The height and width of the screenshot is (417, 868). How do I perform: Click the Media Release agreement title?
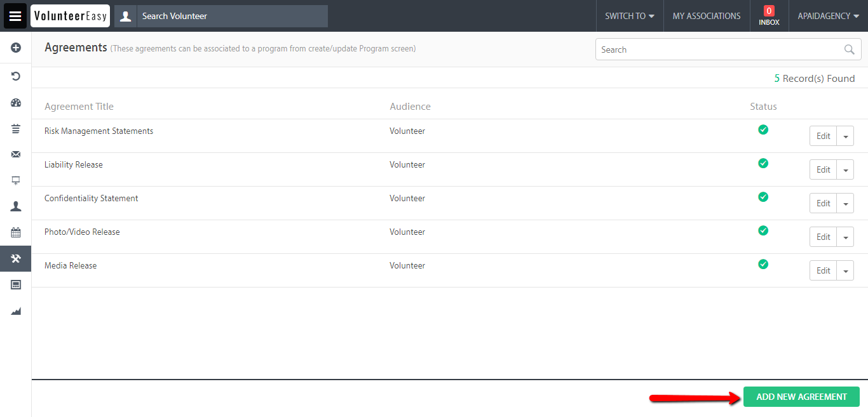(71, 266)
